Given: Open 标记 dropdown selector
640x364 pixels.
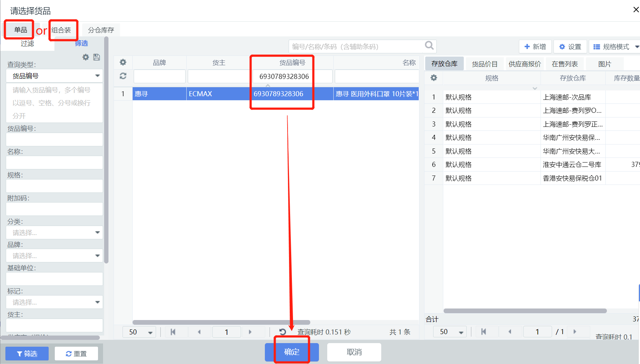Looking at the screenshot, I should pos(54,302).
